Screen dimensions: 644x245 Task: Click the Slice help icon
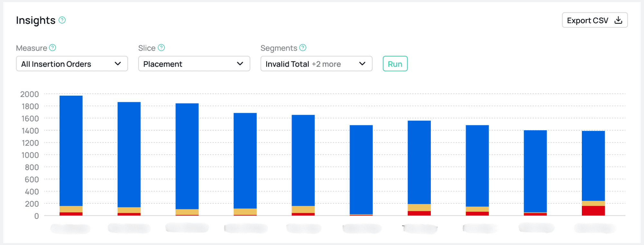[x=162, y=47]
